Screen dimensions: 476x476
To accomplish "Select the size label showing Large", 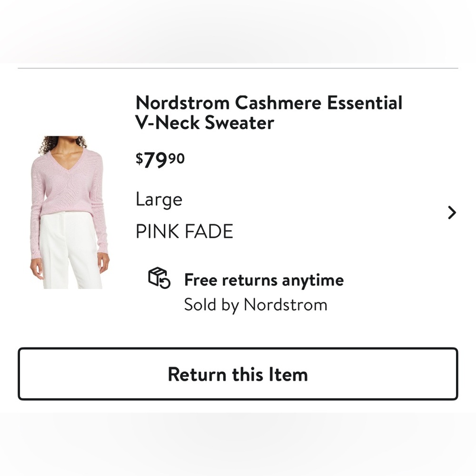I will (159, 199).
